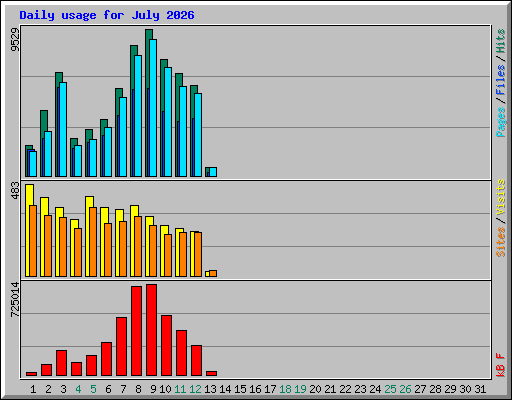Image resolution: width=512 pixels, height=400 pixels.
Task: Click day label '24' on the x-axis
Action: [375, 389]
